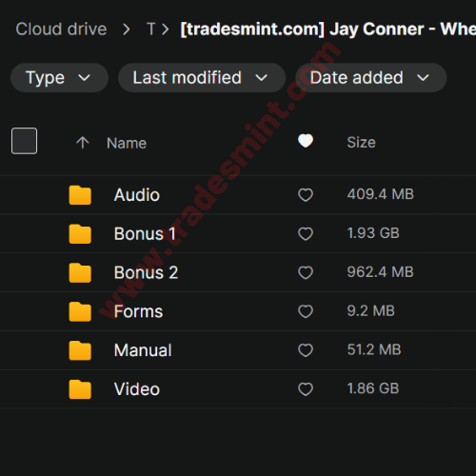Favourite the Forms folder heart
This screenshot has width=476, height=476.
tap(306, 311)
